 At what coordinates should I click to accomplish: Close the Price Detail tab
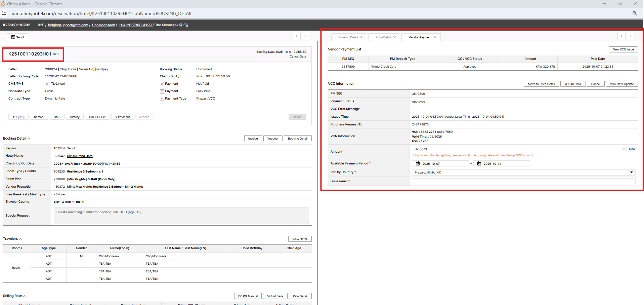394,37
